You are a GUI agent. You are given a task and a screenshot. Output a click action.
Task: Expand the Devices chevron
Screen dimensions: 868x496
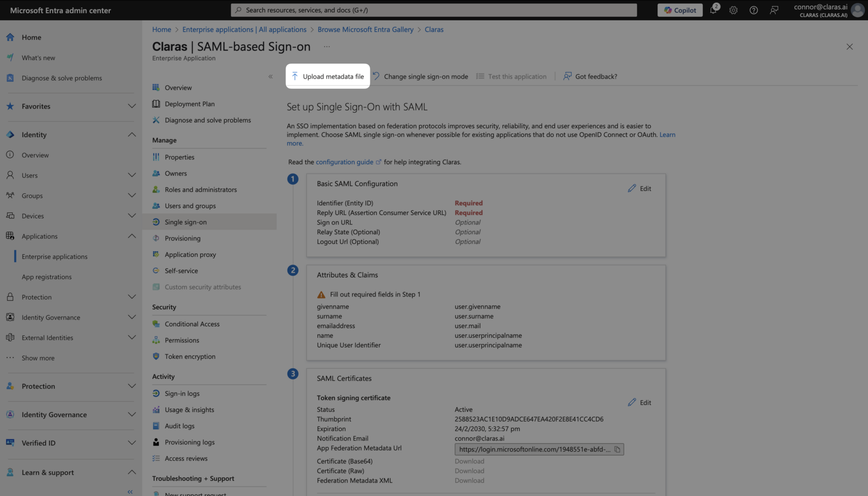(x=132, y=216)
